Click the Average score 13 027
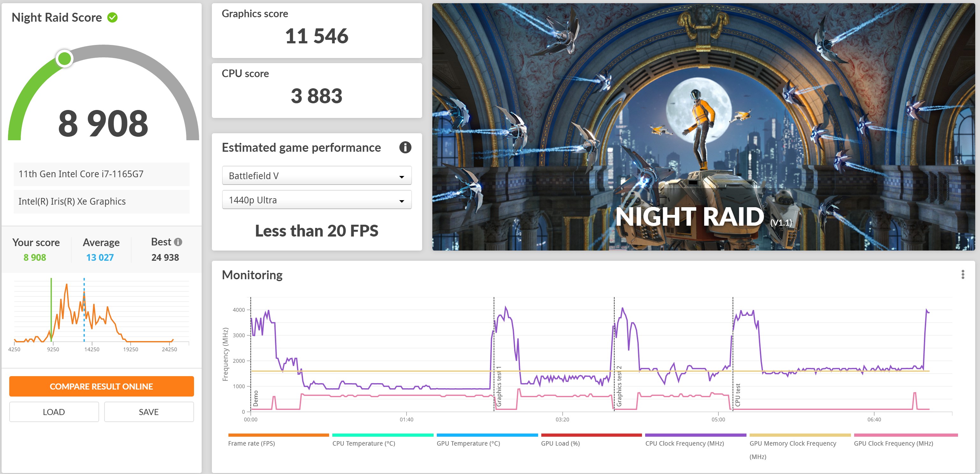 (x=100, y=257)
